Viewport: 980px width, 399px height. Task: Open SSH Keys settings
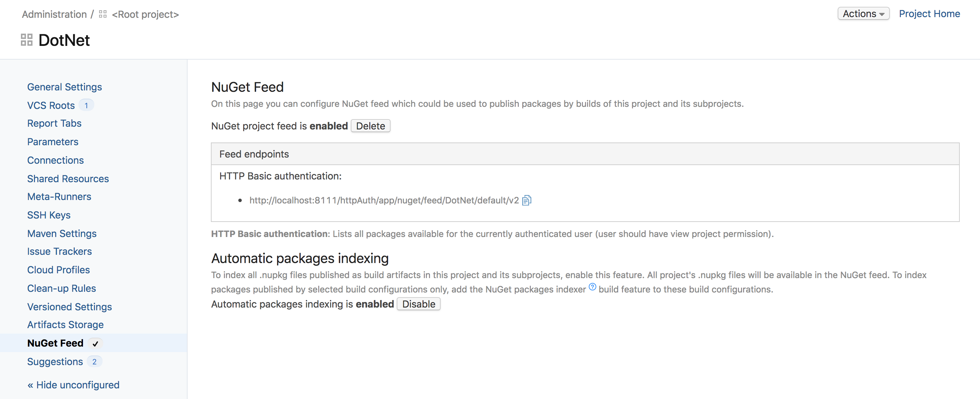click(x=49, y=215)
